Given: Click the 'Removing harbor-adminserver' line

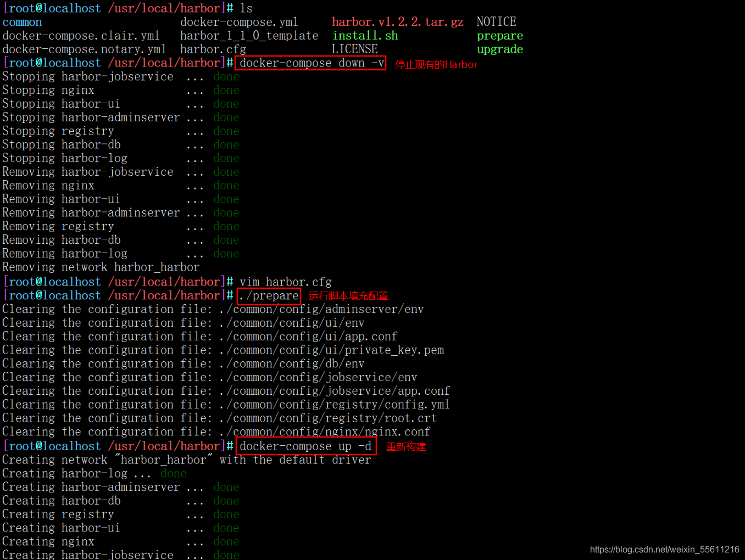Looking at the screenshot, I should (x=121, y=213).
